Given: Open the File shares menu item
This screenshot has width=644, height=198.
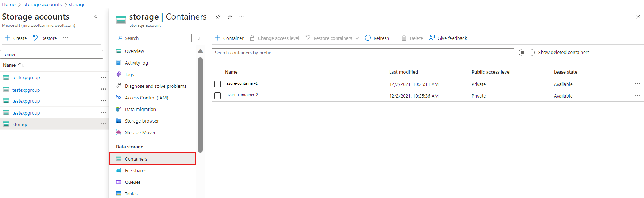Looking at the screenshot, I should click(x=135, y=170).
